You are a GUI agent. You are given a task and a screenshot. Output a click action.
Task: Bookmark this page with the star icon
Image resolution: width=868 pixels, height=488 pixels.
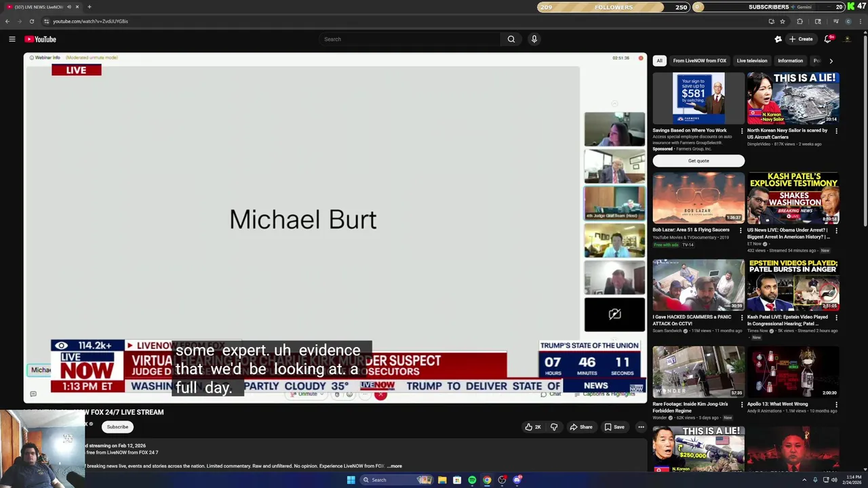[783, 21]
